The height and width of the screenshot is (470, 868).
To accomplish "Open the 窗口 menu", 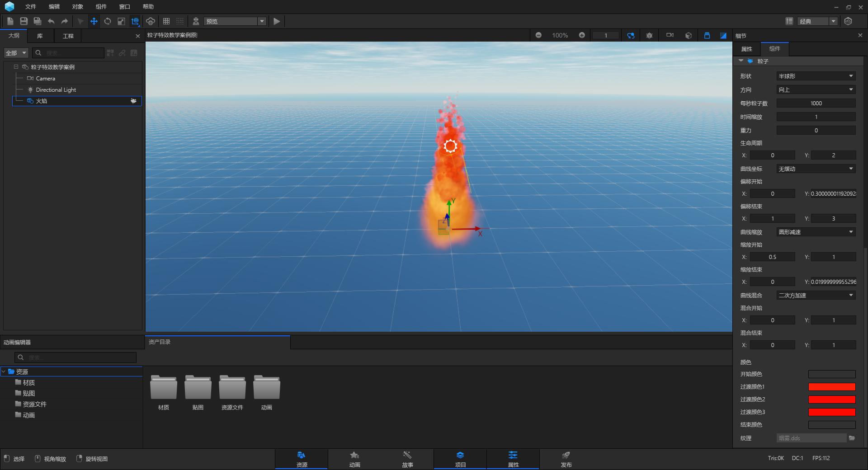I will [125, 7].
